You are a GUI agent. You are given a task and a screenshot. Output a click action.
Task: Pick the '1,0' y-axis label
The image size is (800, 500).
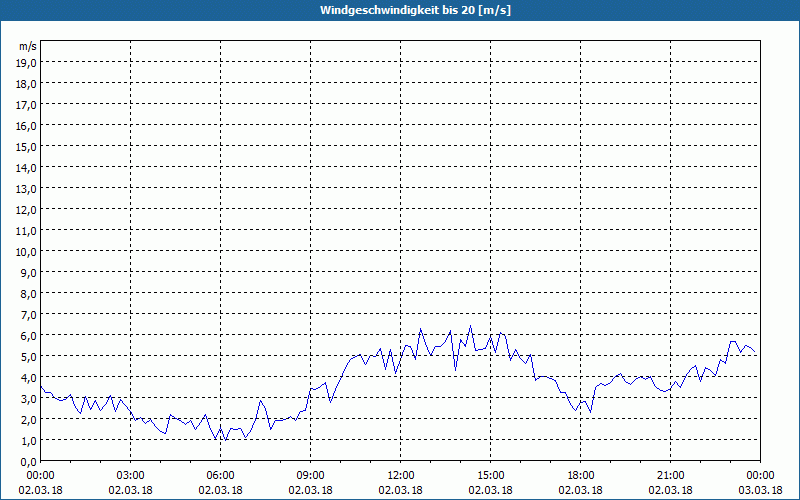click(29, 441)
